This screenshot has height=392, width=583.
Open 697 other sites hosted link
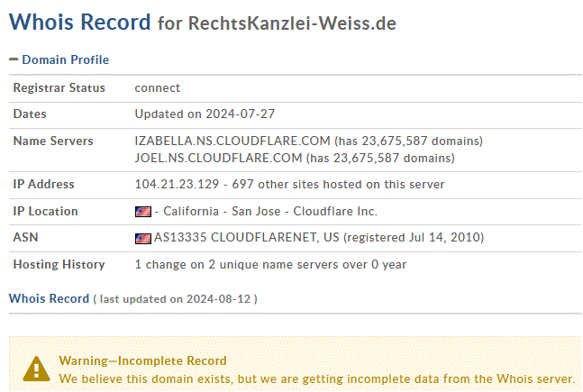click(x=338, y=184)
